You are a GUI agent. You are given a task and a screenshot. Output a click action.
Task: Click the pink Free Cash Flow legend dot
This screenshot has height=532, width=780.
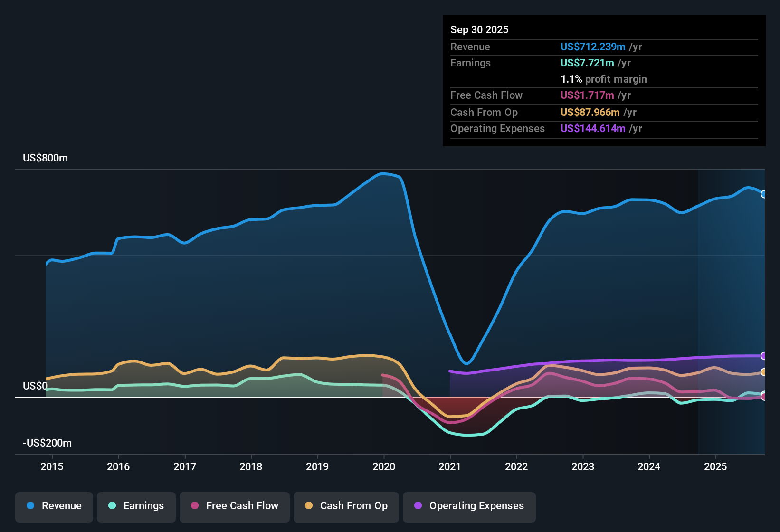click(x=194, y=506)
